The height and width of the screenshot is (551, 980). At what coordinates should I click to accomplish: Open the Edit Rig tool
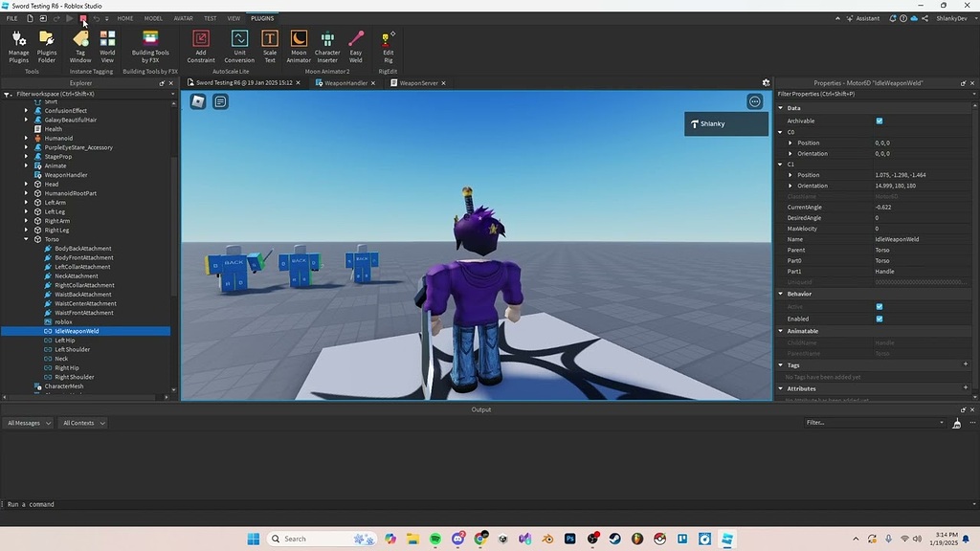387,46
